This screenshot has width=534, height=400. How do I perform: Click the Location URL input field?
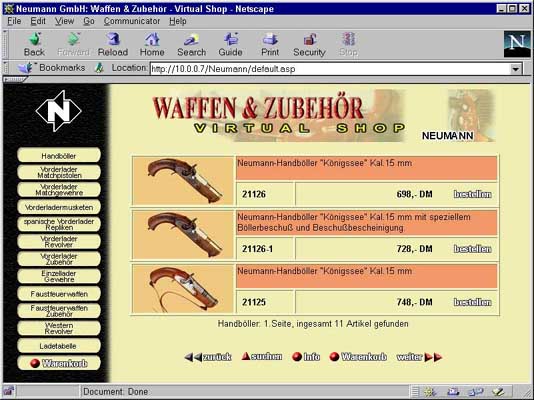point(330,69)
